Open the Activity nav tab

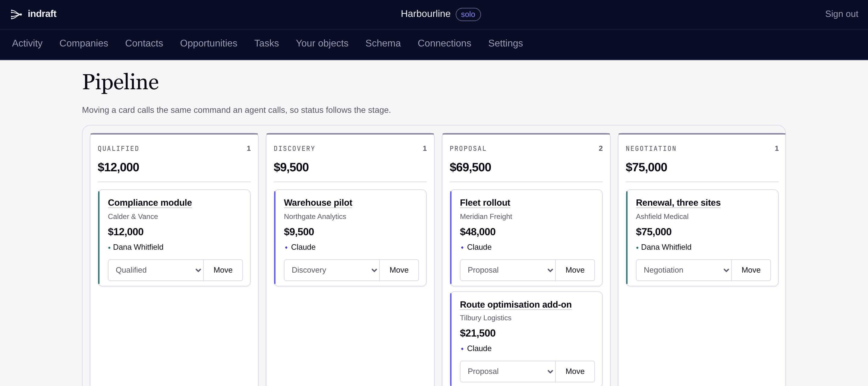tap(27, 43)
